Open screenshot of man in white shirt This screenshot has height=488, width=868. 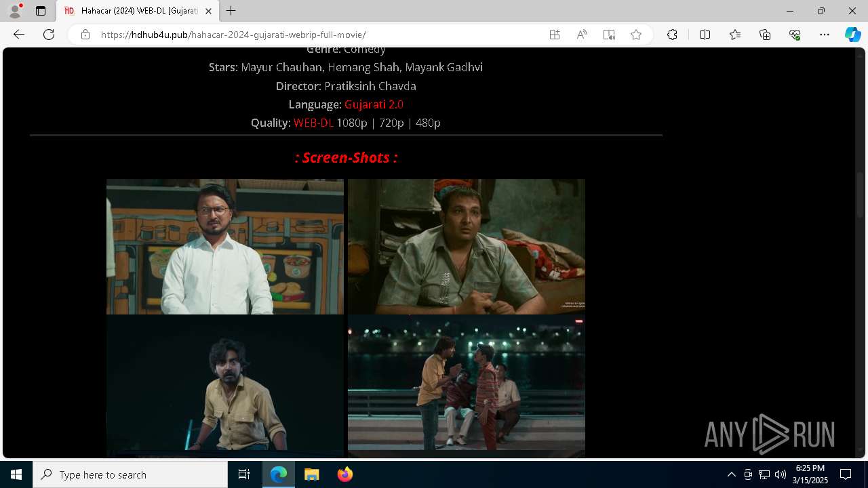pos(225,247)
